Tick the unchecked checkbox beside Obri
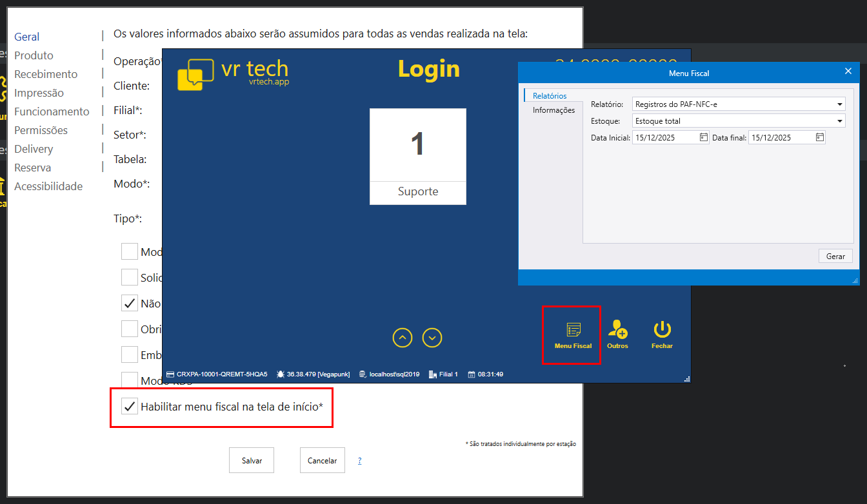 coord(130,329)
